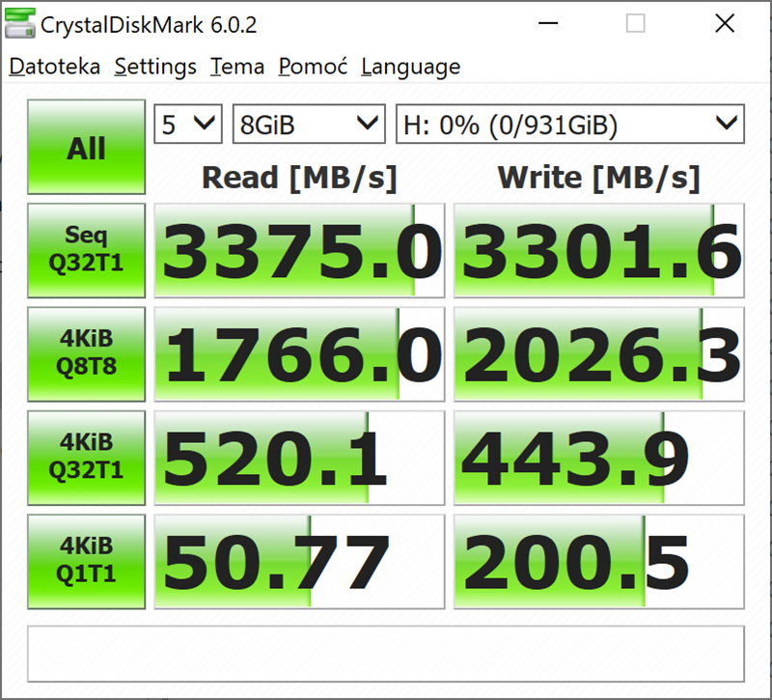The image size is (772, 700).
Task: Click the empty comment field at bottom
Action: [x=386, y=654]
